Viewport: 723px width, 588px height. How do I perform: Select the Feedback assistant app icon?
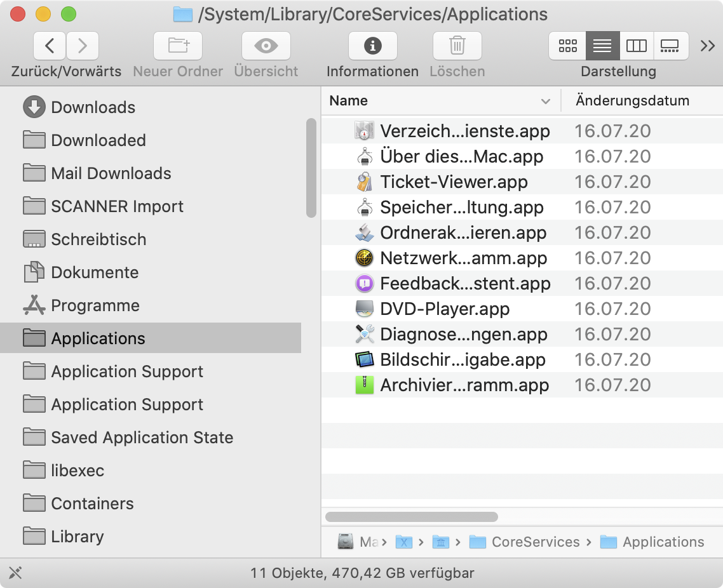pos(363,284)
